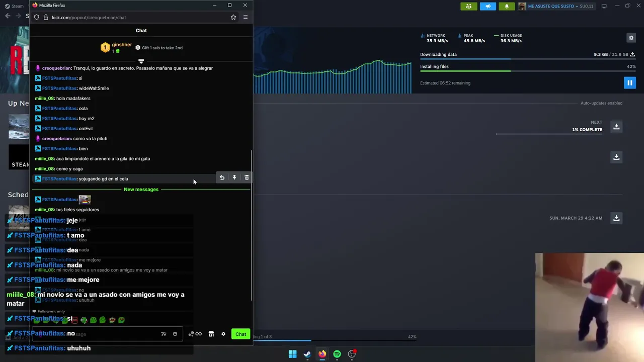Screen dimensions: 644x362
Task: Click the NETWORK 35.3 MB/s stat
Action: click(434, 38)
